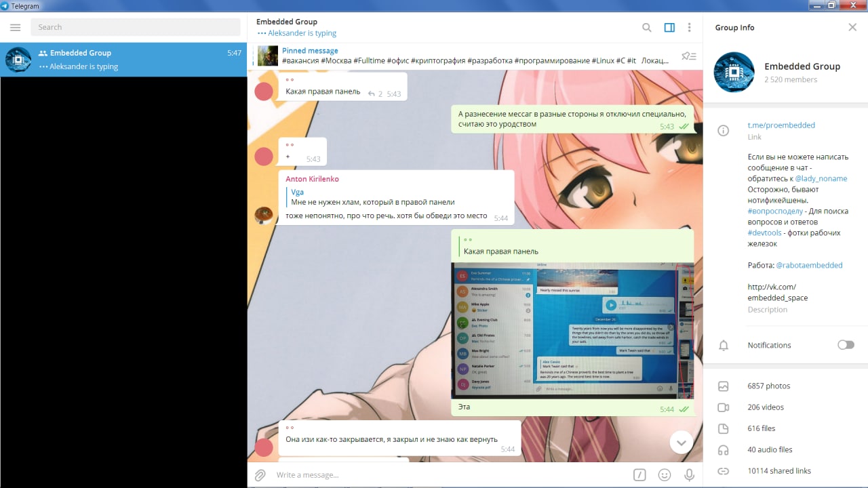Open the pinned message bar
The height and width of the screenshot is (488, 868).
(475, 56)
